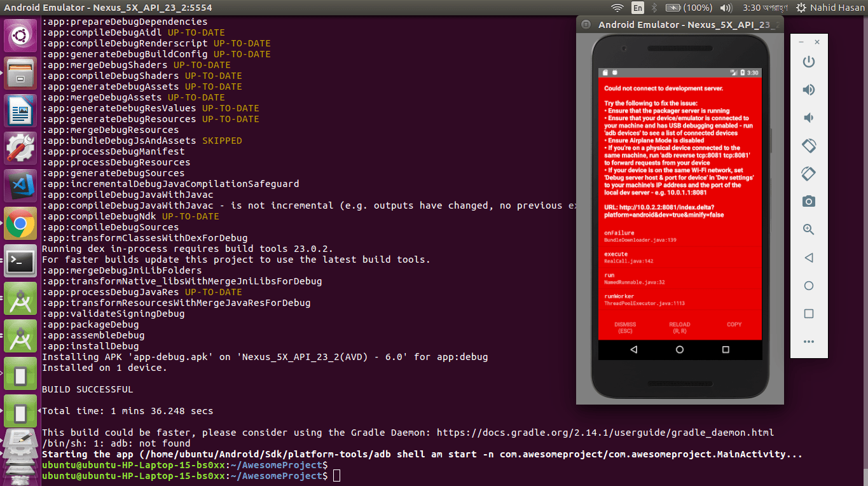Open the Wi-Fi network indicator menu
The width and height of the screenshot is (868, 486).
[617, 8]
